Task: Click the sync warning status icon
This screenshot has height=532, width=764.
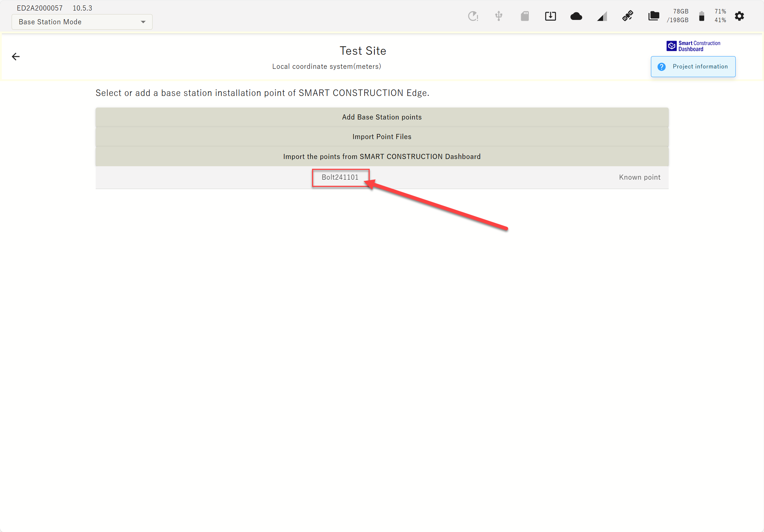Action: coord(473,16)
